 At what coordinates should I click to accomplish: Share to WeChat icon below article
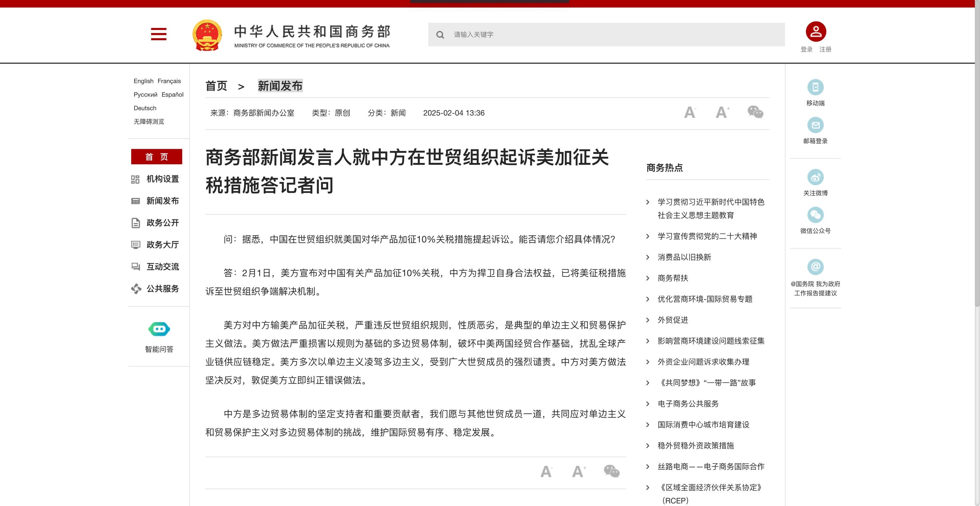pos(612,471)
